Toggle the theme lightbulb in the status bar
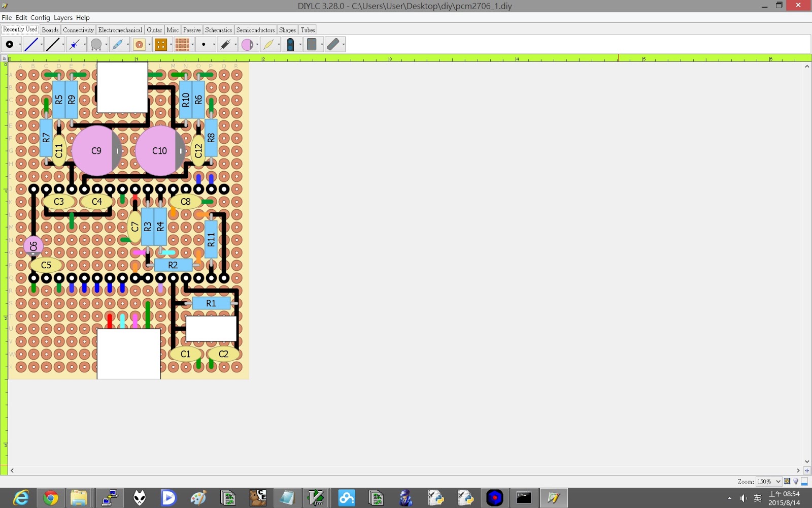 click(795, 481)
